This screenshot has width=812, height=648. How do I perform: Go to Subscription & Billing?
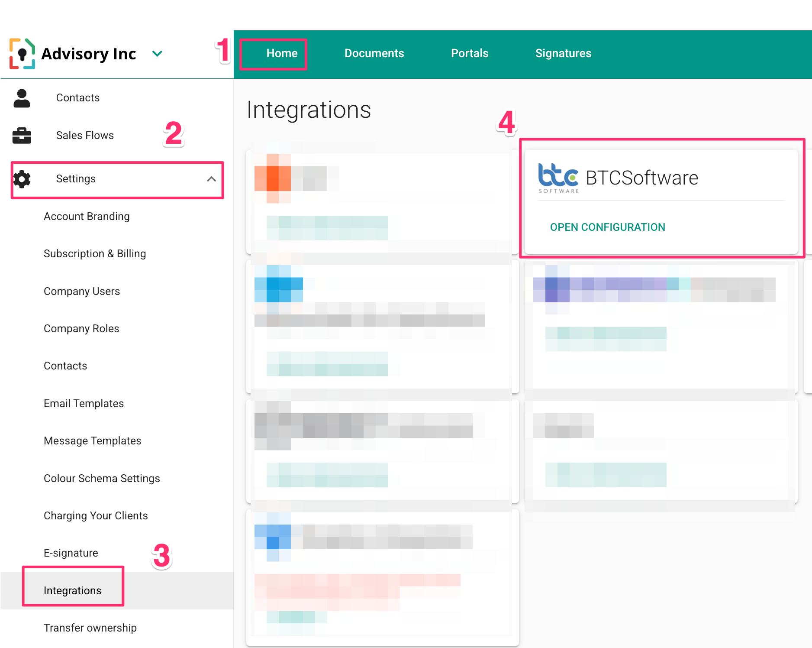pyautogui.click(x=95, y=253)
